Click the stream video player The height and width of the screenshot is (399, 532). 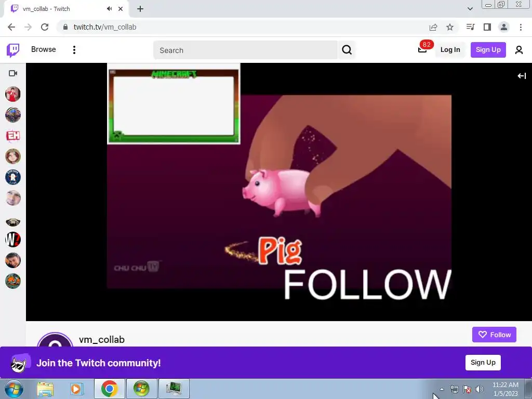[279, 192]
